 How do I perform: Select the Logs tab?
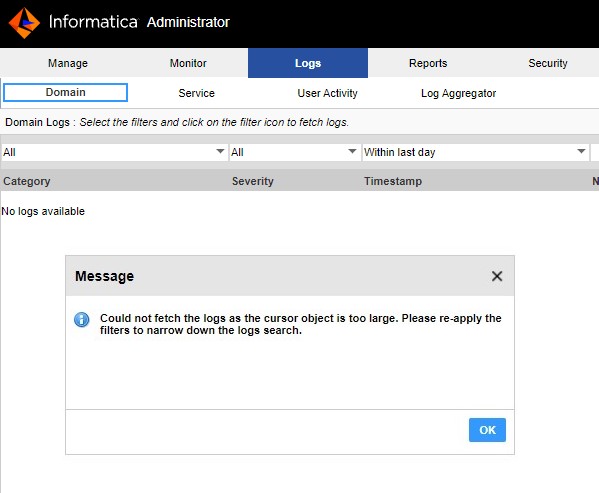tap(308, 63)
